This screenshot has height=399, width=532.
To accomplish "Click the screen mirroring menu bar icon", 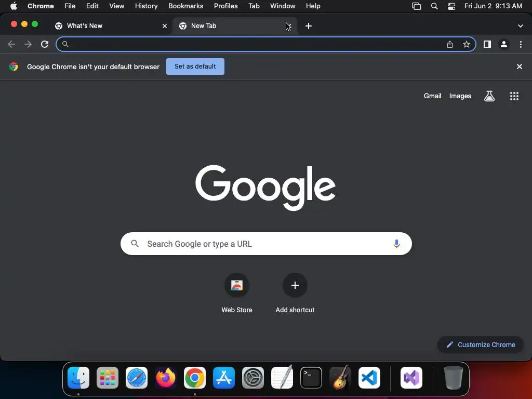I will tap(416, 6).
